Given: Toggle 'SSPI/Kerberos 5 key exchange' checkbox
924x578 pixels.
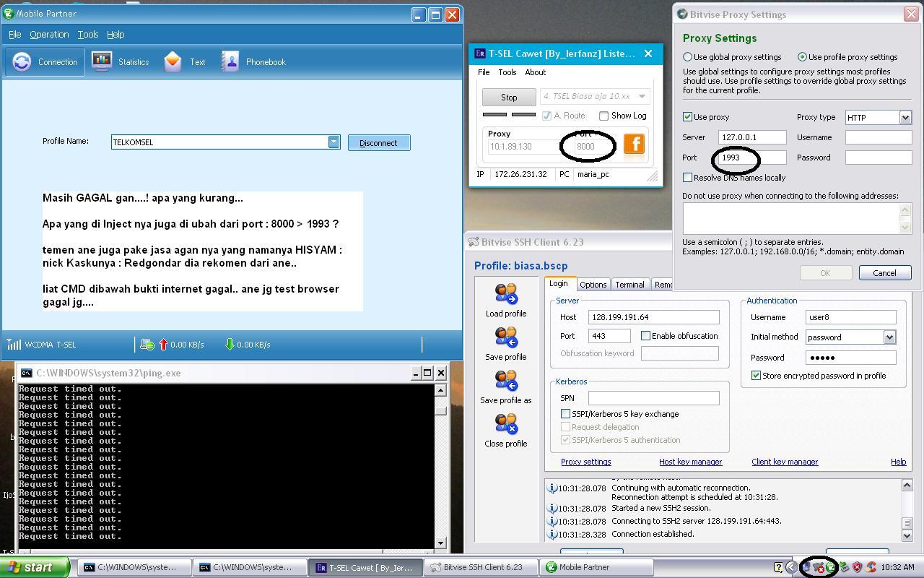Looking at the screenshot, I should [x=565, y=414].
